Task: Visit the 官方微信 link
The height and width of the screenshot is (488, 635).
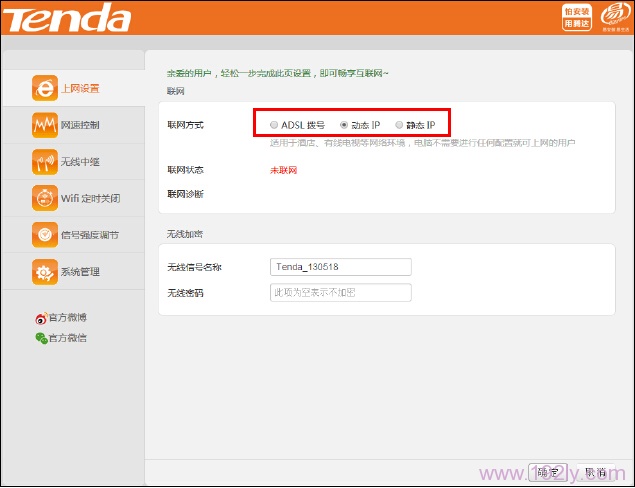Action: pyautogui.click(x=68, y=338)
